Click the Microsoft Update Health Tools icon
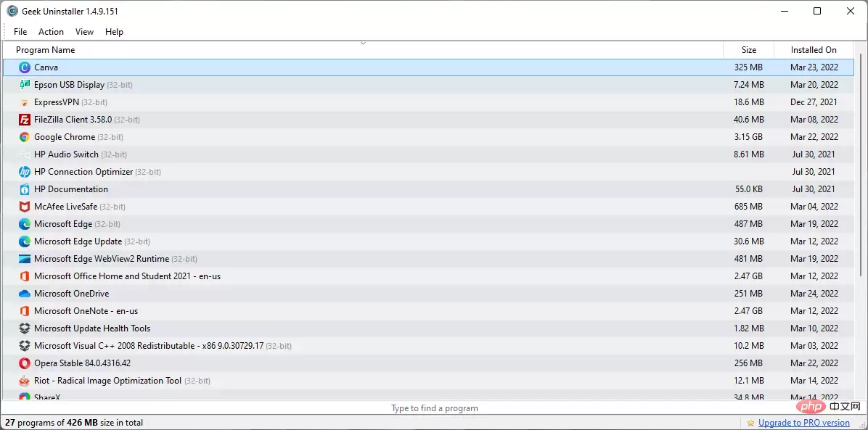This screenshot has width=868, height=430. (25, 328)
